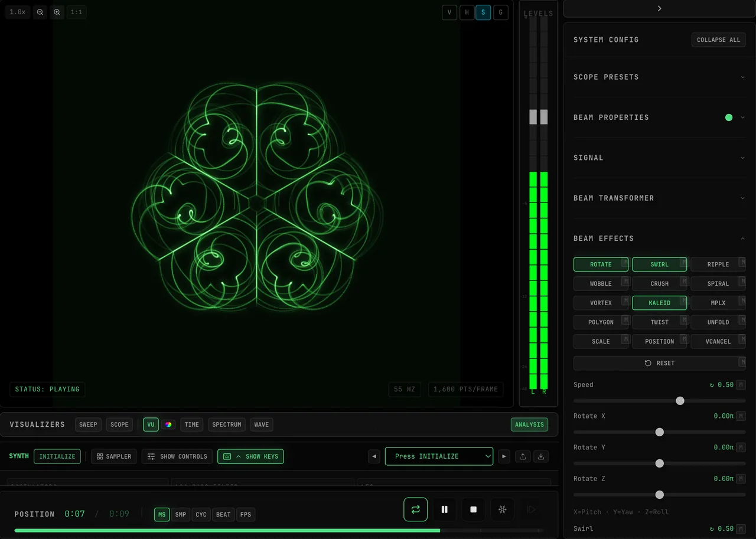756x539 pixels.
Task: Open the Sampler grid button
Action: (114, 456)
